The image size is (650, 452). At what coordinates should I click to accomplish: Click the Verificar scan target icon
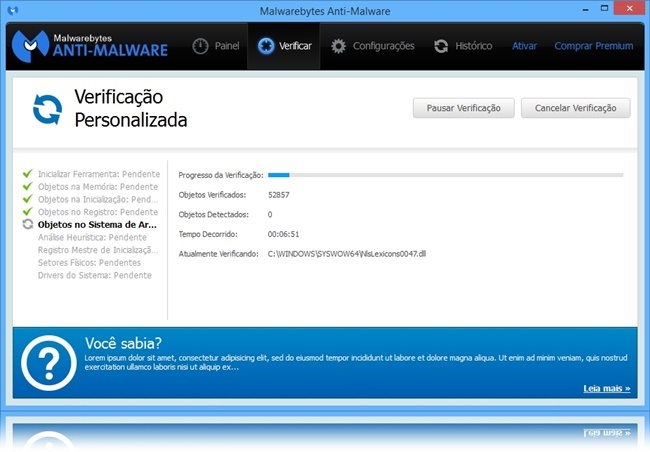[266, 46]
